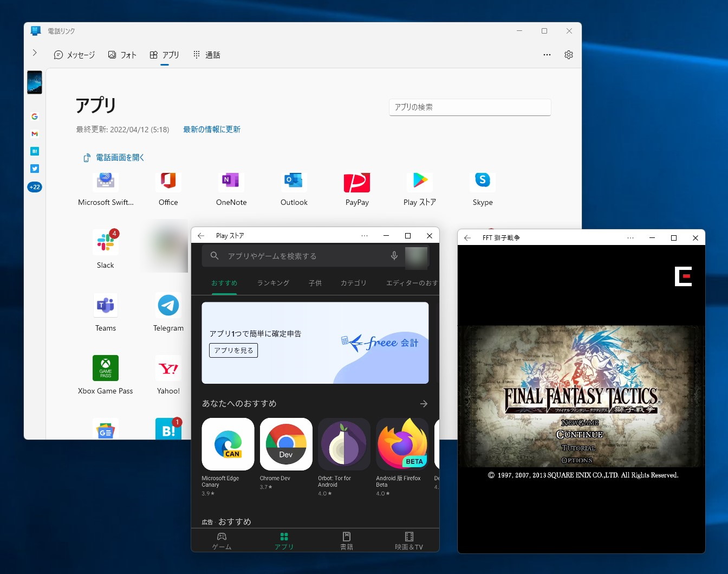
Task: Launch the Teams app
Action: pos(106,305)
